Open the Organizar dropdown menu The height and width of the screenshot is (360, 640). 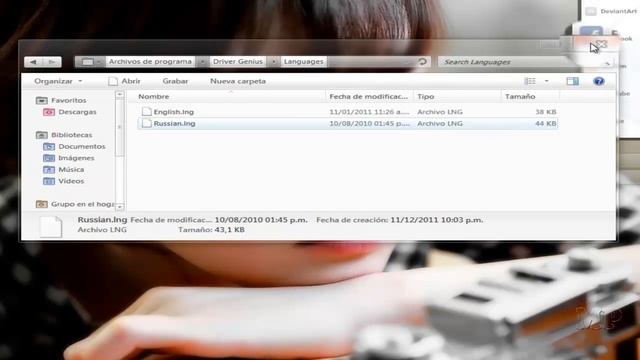point(58,81)
